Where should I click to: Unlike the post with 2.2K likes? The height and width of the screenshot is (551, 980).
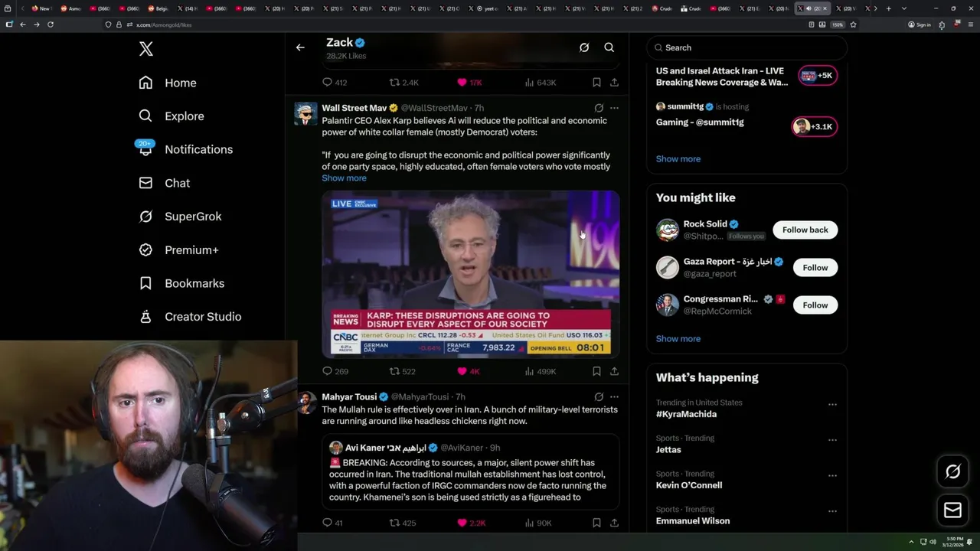pyautogui.click(x=471, y=523)
